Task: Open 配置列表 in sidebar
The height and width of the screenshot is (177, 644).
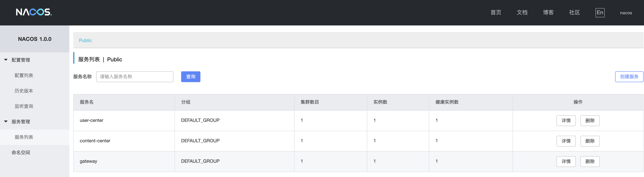Action: point(24,75)
